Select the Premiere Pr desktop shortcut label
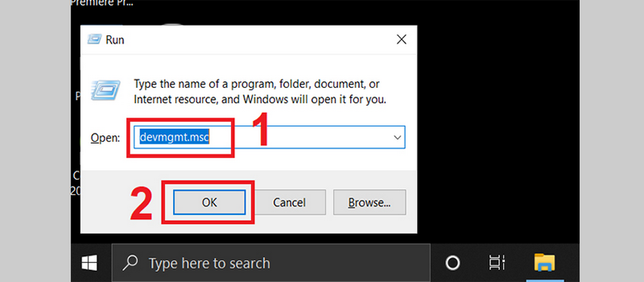This screenshot has height=282, width=644. pos(102,3)
